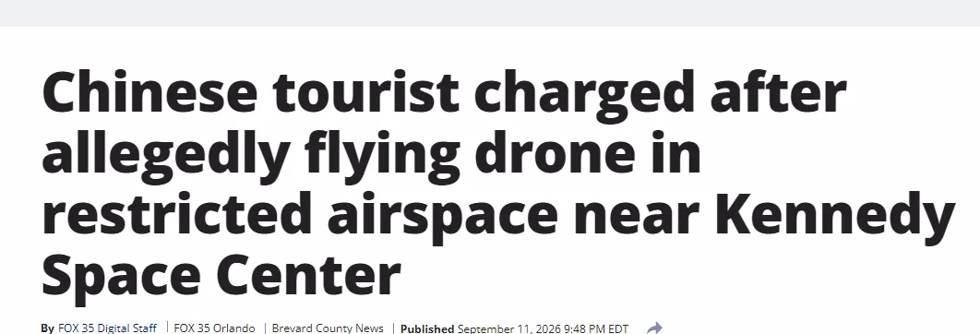Viewport: 980px width, 334px height.
Task: Click the word "after" in the headline
Action: pos(778,91)
